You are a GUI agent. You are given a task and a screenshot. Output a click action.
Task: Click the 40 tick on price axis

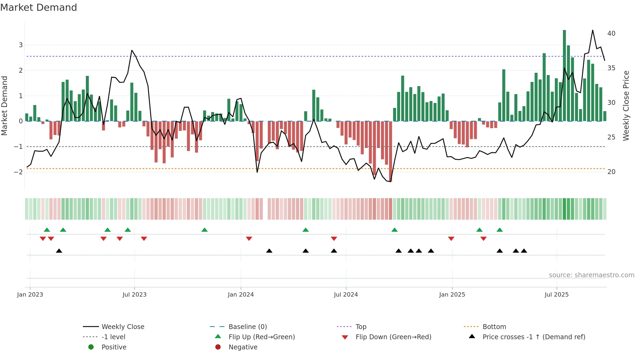(x=611, y=34)
